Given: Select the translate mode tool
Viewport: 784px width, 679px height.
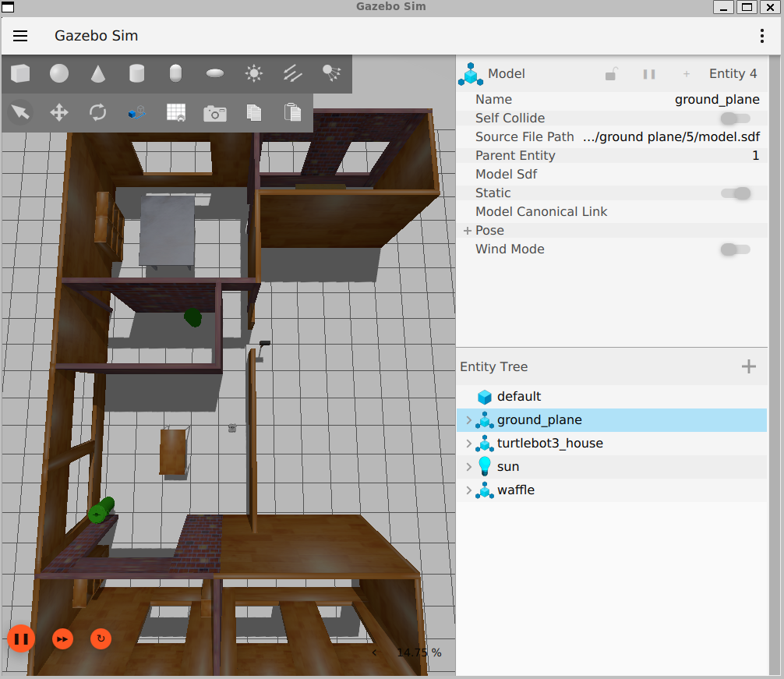Looking at the screenshot, I should click(x=59, y=113).
